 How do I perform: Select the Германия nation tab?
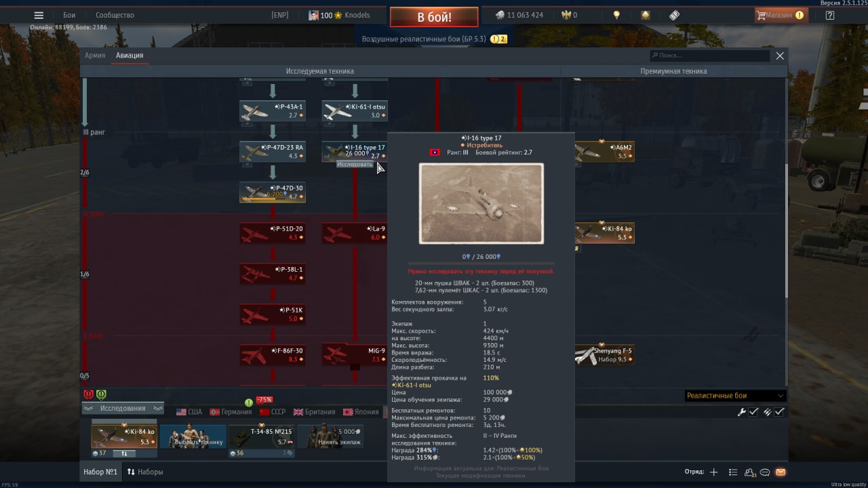pyautogui.click(x=231, y=412)
